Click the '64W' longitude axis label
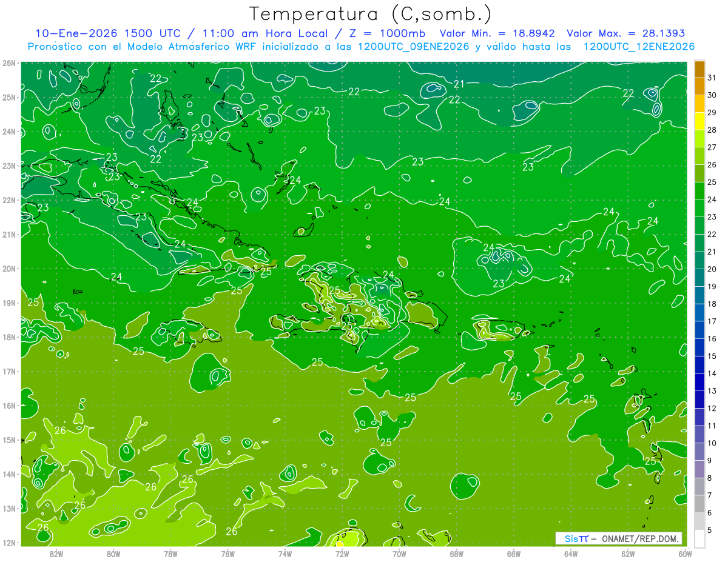The width and height of the screenshot is (728, 562). pyautogui.click(x=571, y=554)
